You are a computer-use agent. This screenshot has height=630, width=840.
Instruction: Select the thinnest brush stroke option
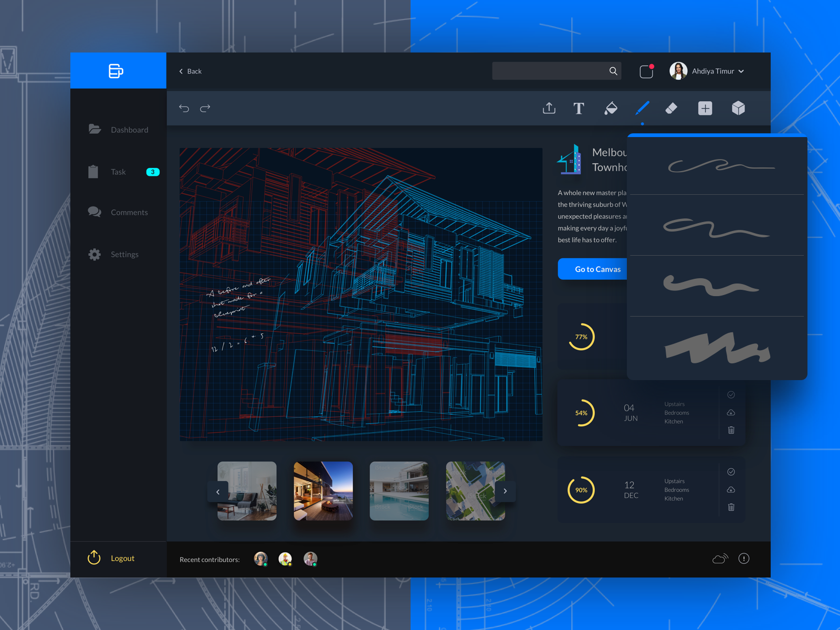click(x=721, y=166)
